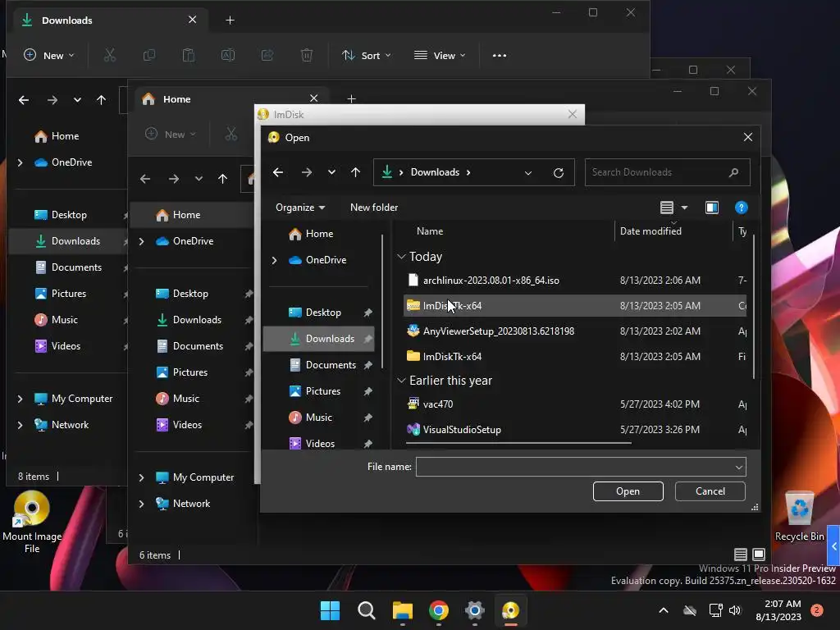
Task: Select Home in Open dialog sidebar
Action: (318, 234)
